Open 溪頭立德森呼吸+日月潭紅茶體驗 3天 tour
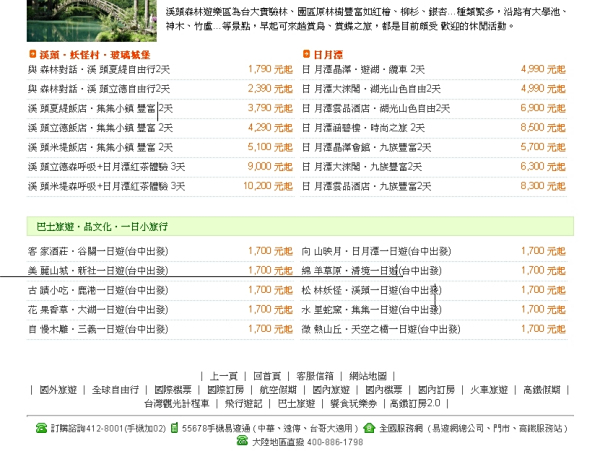The image size is (600, 451). [x=106, y=167]
